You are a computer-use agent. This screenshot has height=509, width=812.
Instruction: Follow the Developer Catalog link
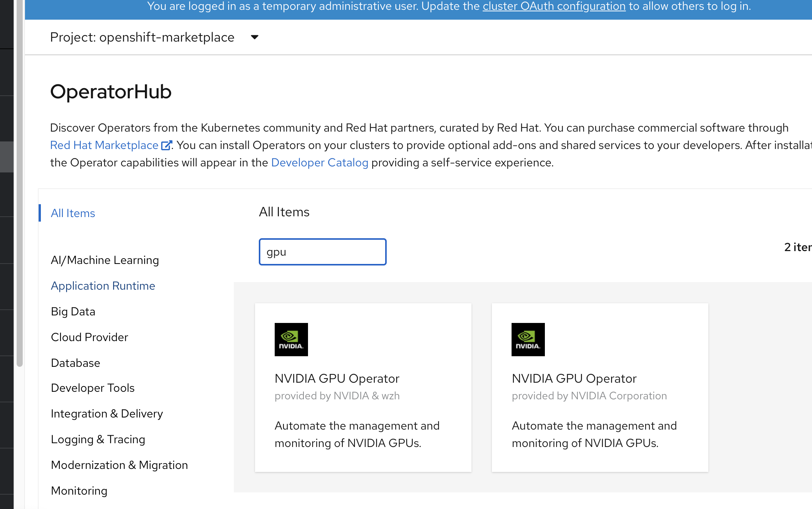point(320,163)
